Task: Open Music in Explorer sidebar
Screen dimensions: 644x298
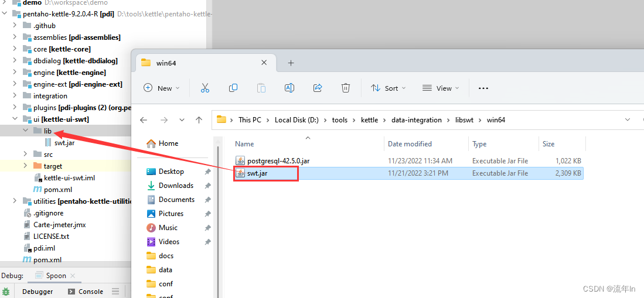Action: [168, 227]
